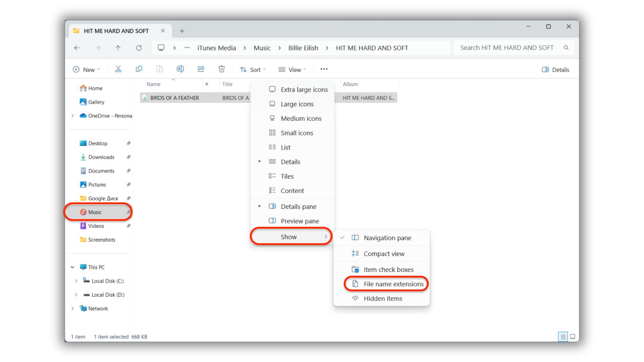Expand Local Disk (D:) node
Image resolution: width=644 pixels, height=362 pixels.
76,295
